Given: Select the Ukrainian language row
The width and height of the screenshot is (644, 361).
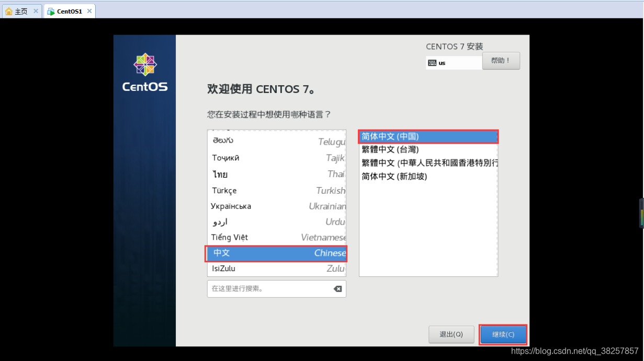Looking at the screenshot, I should [x=277, y=206].
